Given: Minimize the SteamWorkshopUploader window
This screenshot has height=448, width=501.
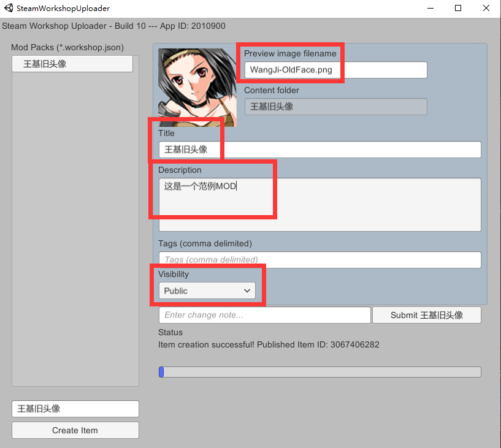Looking at the screenshot, I should [x=430, y=9].
